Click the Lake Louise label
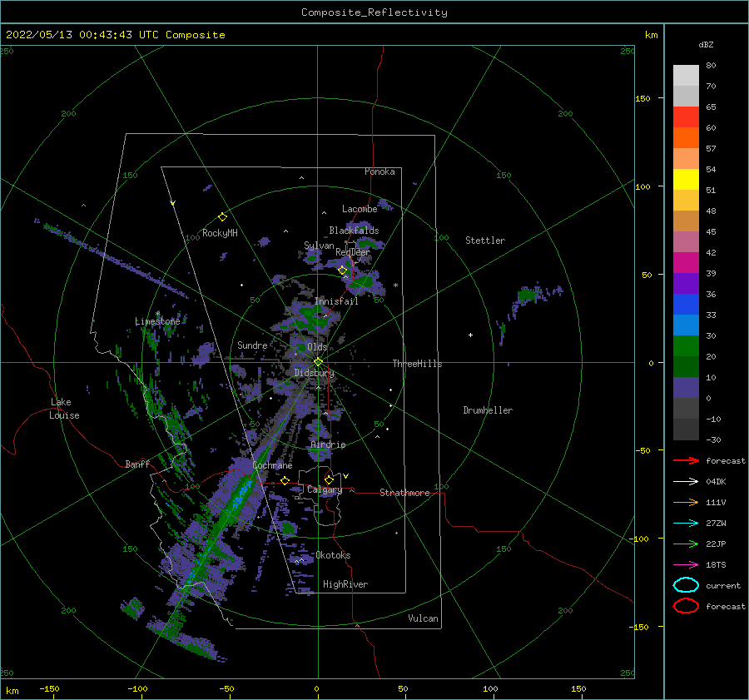 (64, 409)
